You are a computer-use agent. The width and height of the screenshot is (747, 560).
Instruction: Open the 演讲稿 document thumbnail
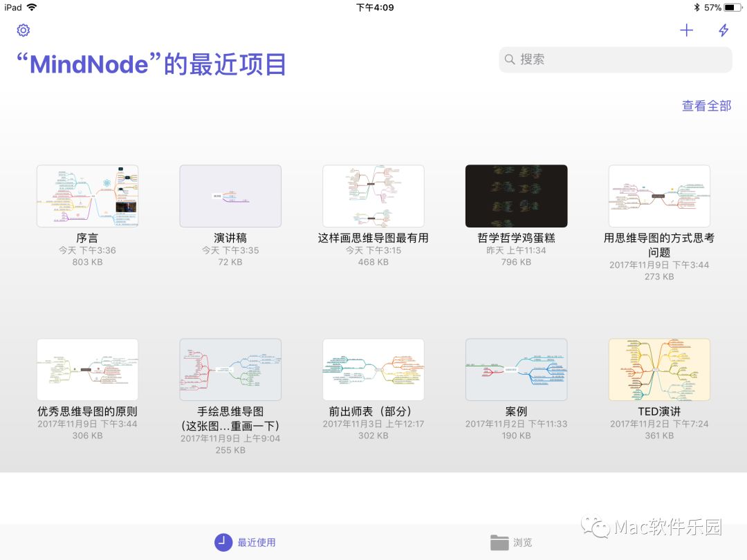click(x=230, y=196)
